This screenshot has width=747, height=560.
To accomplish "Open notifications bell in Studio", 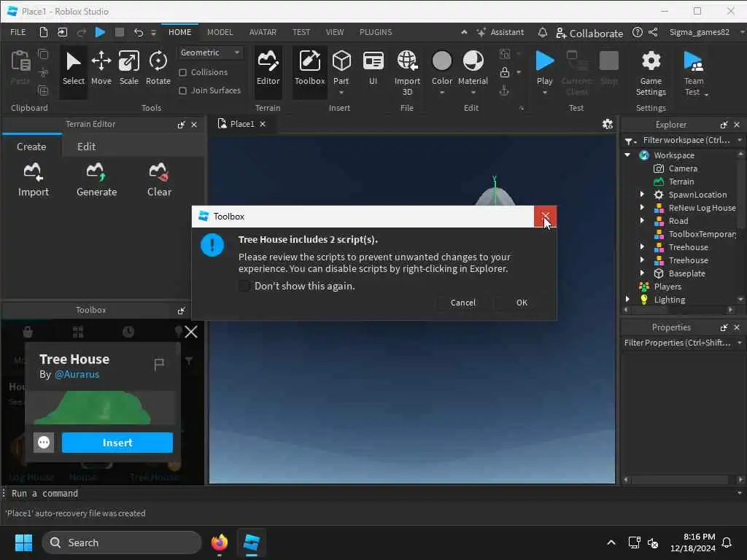I will (x=542, y=32).
